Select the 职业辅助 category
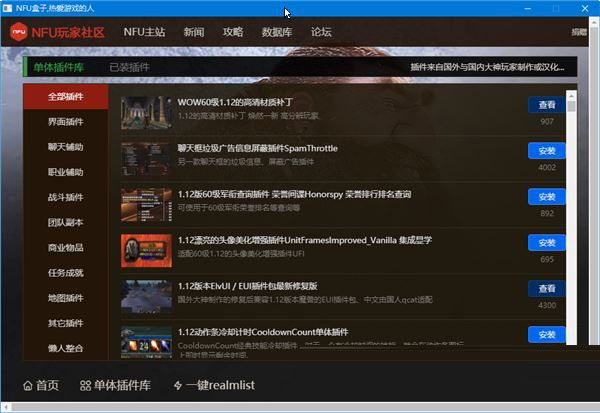Image resolution: width=600 pixels, height=413 pixels. click(x=66, y=172)
